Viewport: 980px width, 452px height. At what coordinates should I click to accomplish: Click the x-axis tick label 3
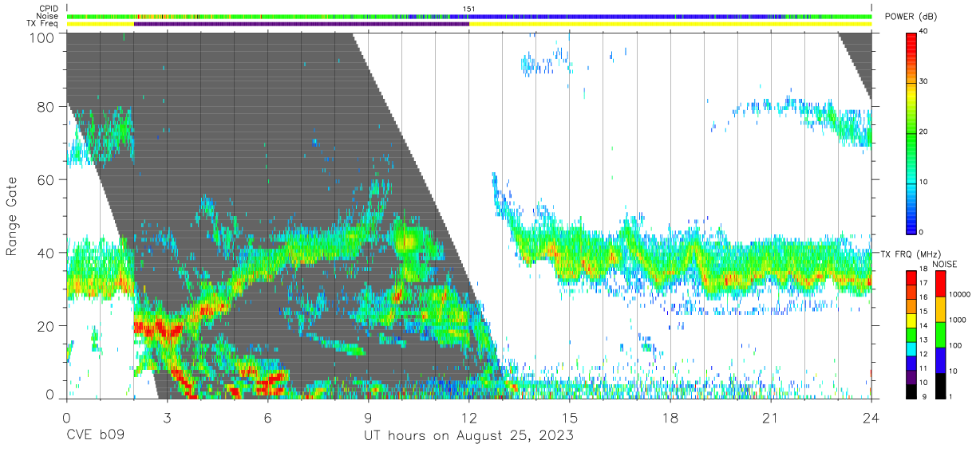167,418
